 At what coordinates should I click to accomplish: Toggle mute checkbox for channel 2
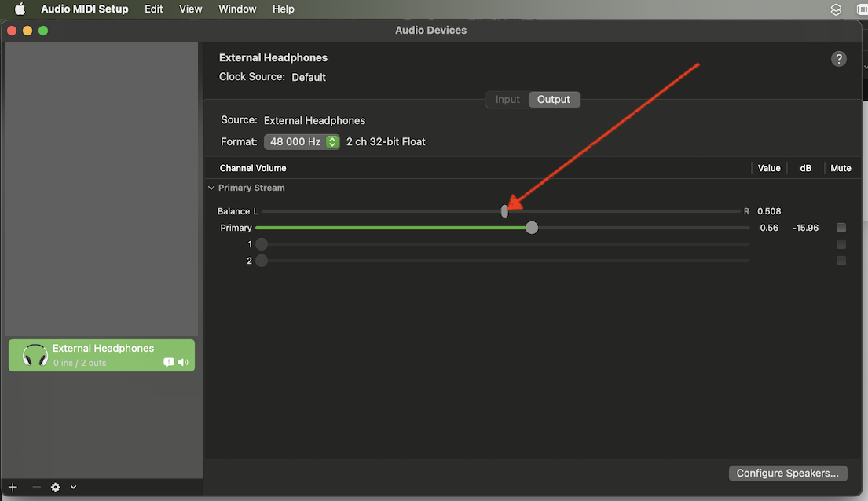pos(841,261)
